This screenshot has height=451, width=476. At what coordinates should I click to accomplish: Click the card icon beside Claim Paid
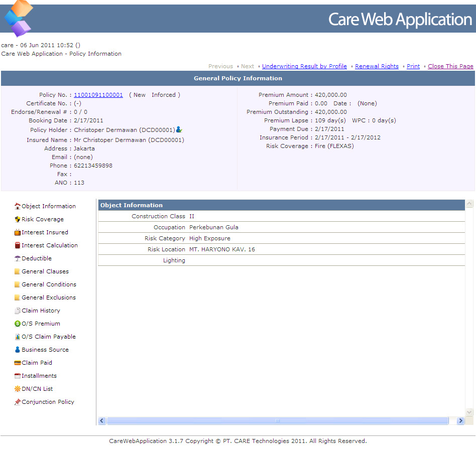(18, 363)
